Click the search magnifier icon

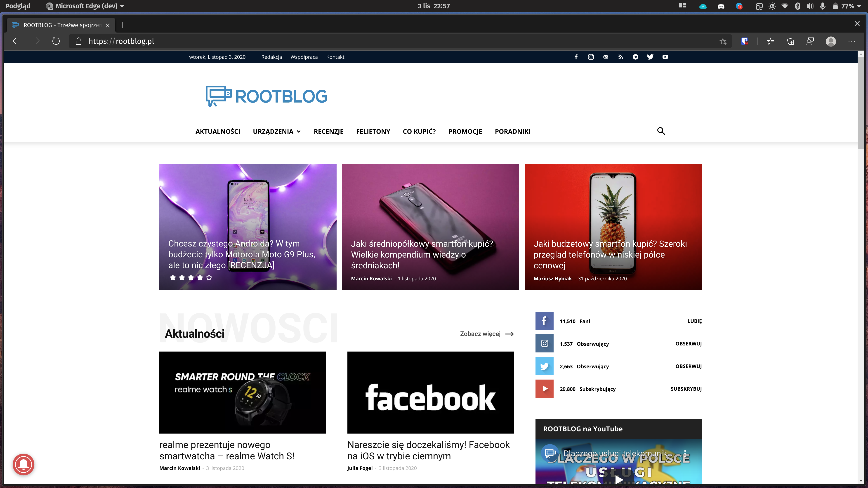(661, 131)
